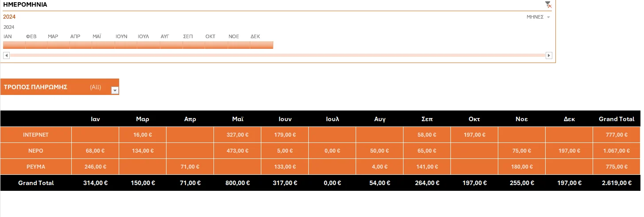Select the ΡΕΥΜΑ row label
Image resolution: width=644 pixels, height=217 pixels.
[x=36, y=167]
